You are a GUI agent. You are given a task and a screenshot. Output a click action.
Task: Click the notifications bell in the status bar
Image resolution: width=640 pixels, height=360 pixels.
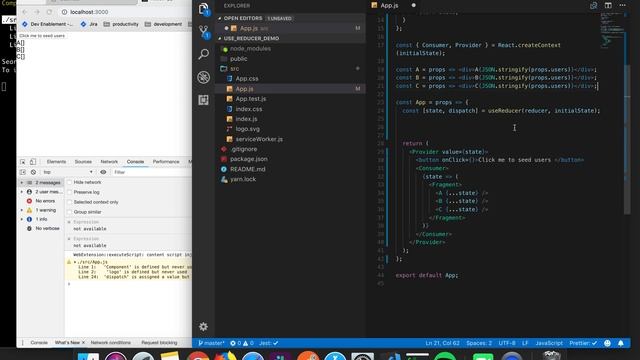click(x=620, y=343)
